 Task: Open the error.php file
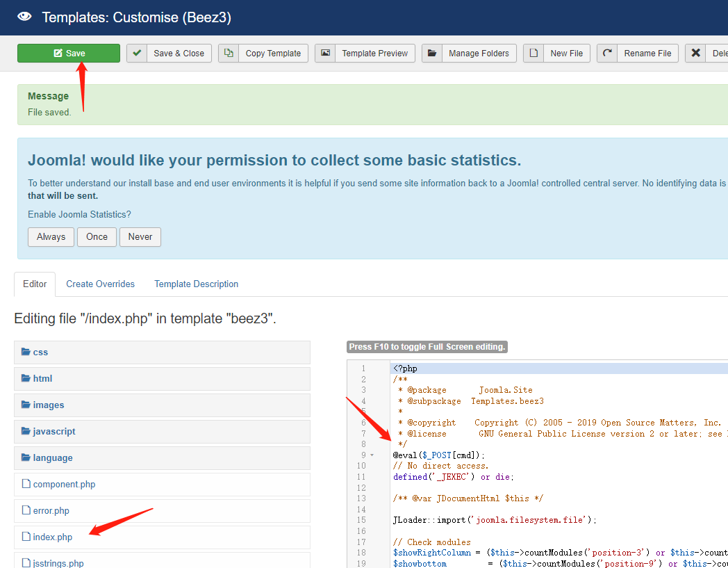(x=162, y=511)
